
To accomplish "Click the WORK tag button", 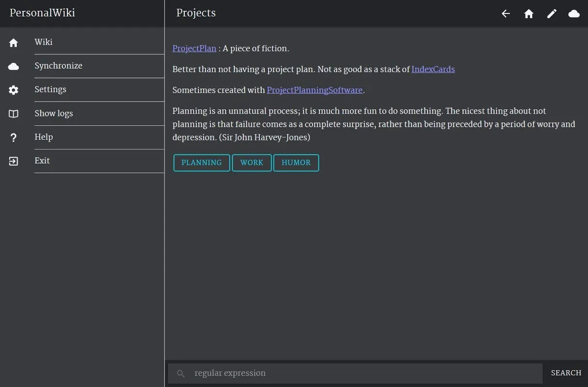I will pyautogui.click(x=252, y=163).
